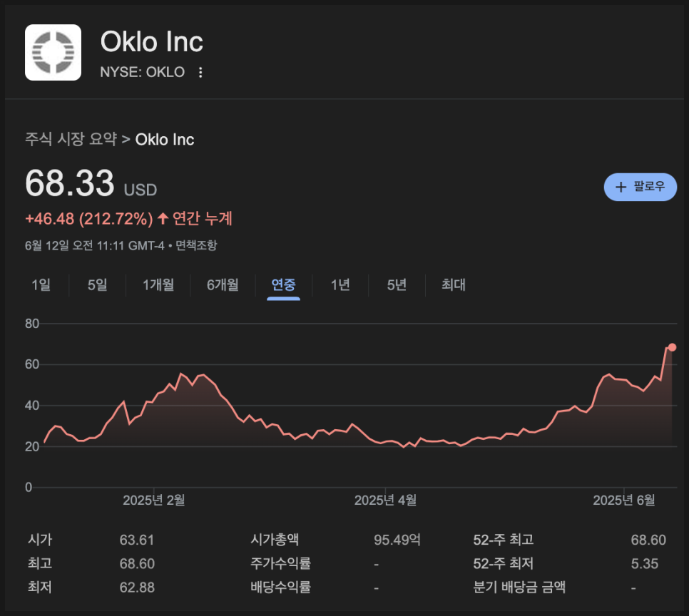Click the 2025년 4월 axis label
The height and width of the screenshot is (616, 689).
click(x=385, y=500)
